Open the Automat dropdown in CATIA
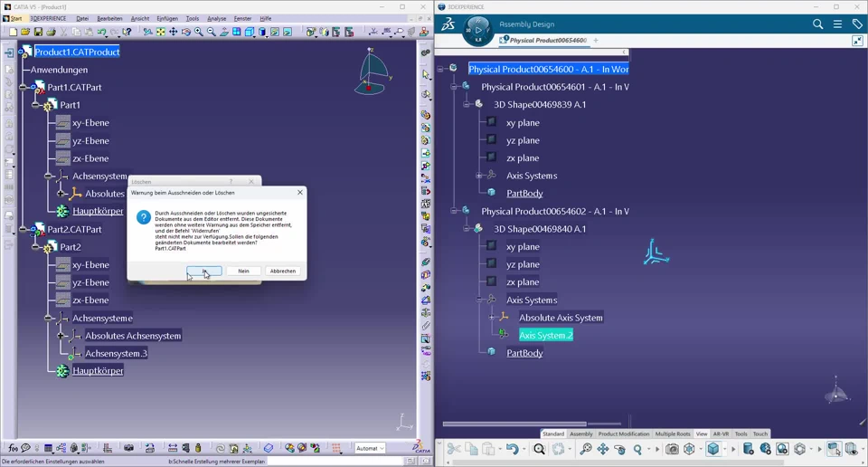Image resolution: width=868 pixels, height=467 pixels. [x=370, y=448]
